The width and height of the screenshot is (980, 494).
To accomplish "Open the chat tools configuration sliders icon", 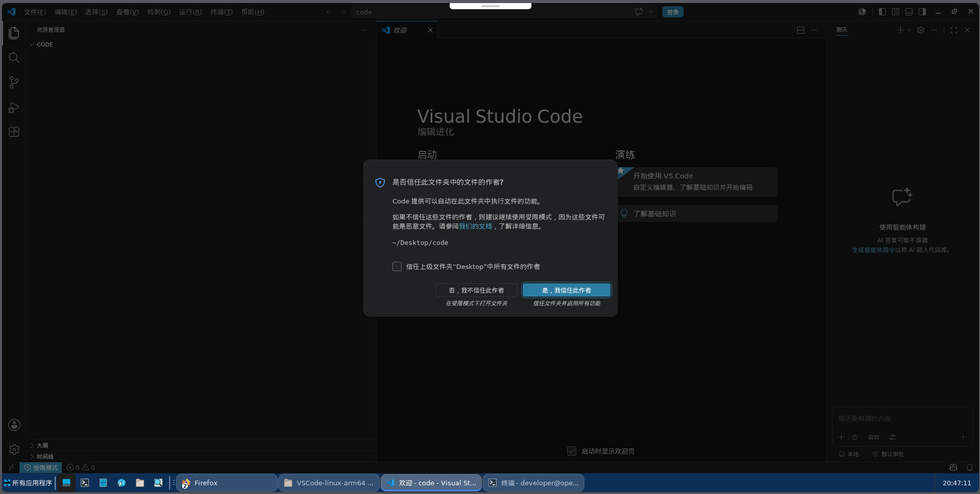I will (893, 437).
